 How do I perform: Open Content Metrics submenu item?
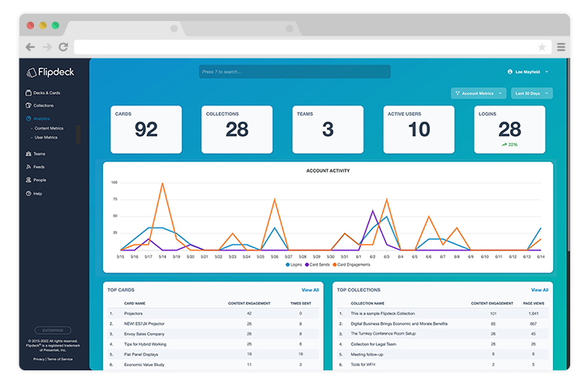(49, 128)
